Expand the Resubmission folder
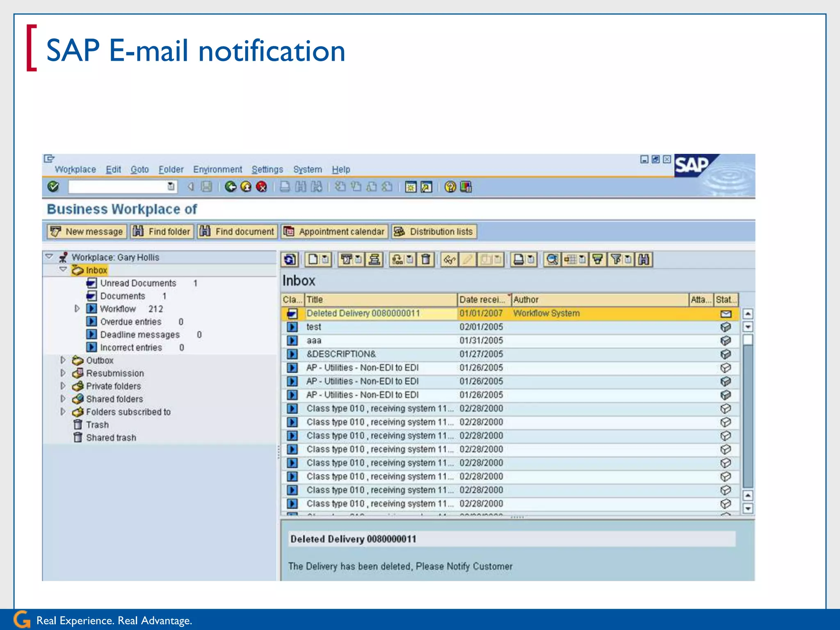The image size is (840, 630). pos(63,373)
